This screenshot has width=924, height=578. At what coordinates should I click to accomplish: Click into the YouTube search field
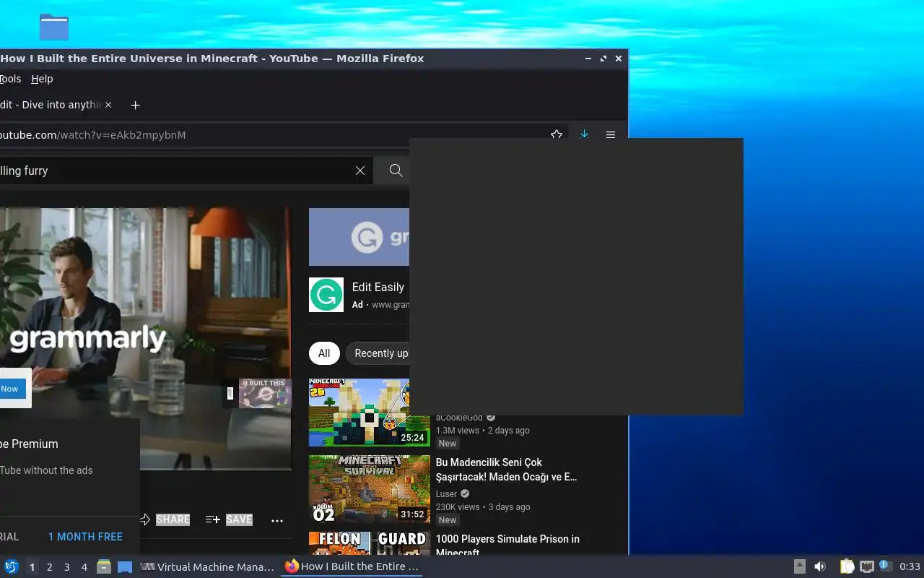173,171
